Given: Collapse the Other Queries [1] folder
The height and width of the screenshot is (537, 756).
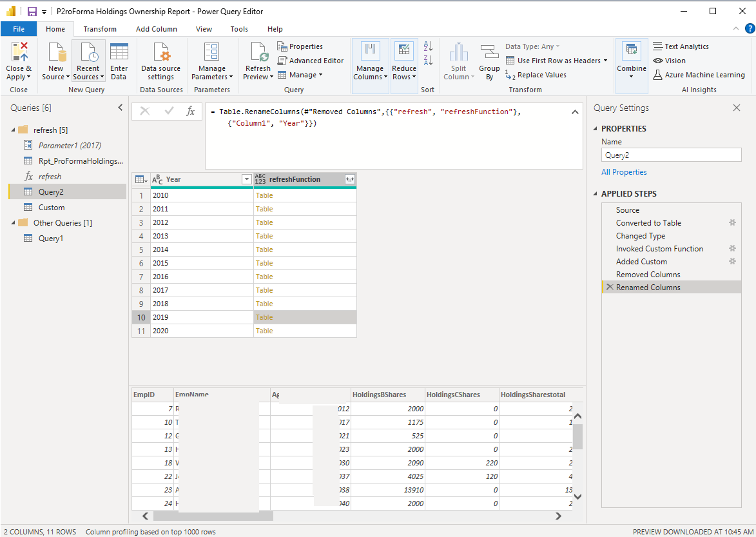Looking at the screenshot, I should [13, 222].
